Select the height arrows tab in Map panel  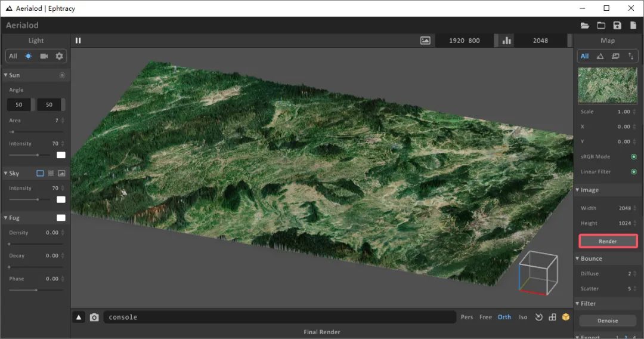coord(630,56)
